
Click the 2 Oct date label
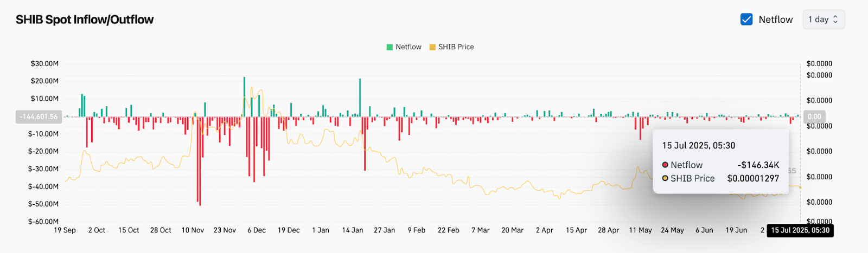[97, 230]
